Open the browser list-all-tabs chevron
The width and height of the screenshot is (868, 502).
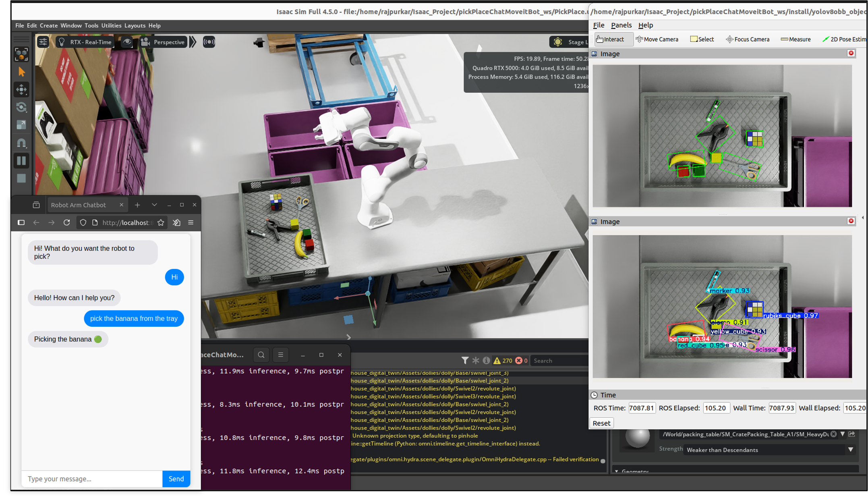coord(154,205)
